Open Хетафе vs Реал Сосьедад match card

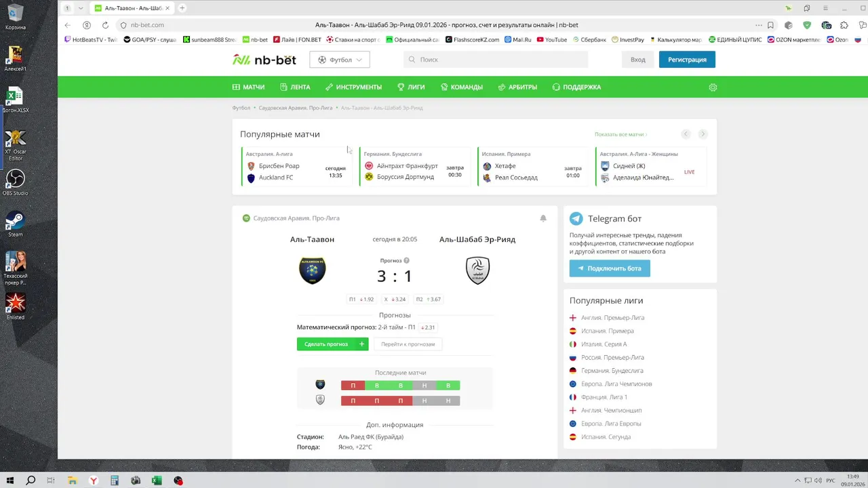click(x=532, y=167)
